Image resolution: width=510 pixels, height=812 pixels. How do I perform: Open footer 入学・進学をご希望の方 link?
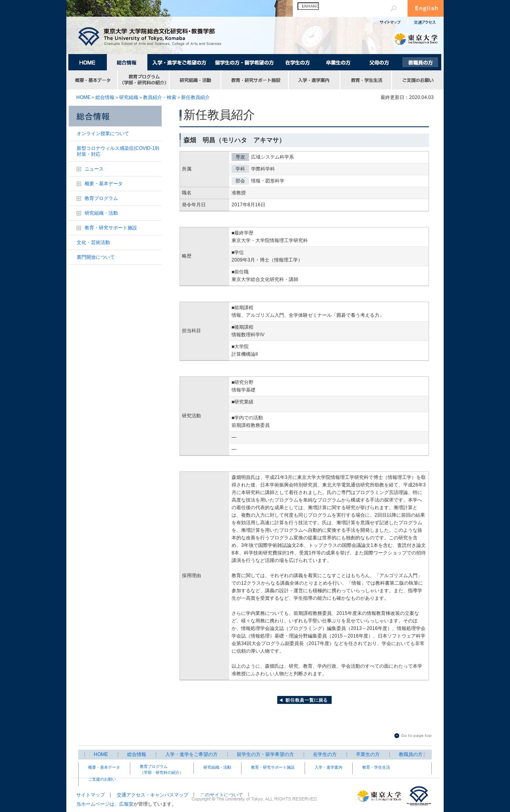(191, 754)
